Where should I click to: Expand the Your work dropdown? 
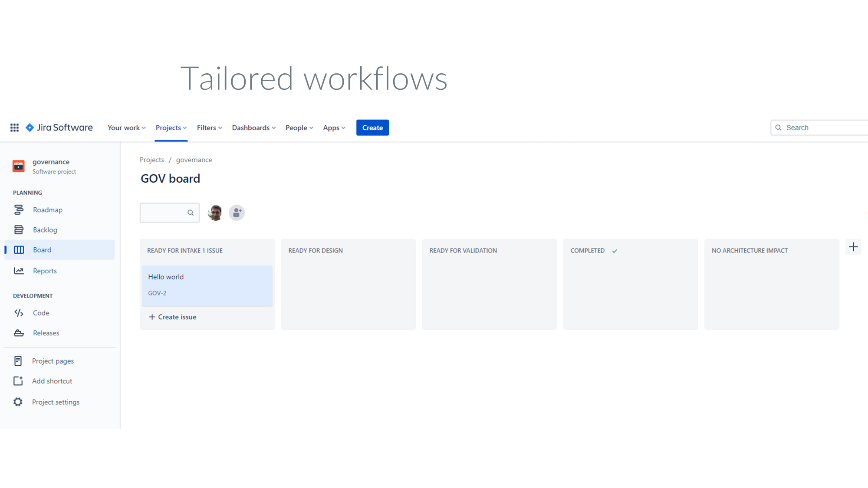(126, 128)
